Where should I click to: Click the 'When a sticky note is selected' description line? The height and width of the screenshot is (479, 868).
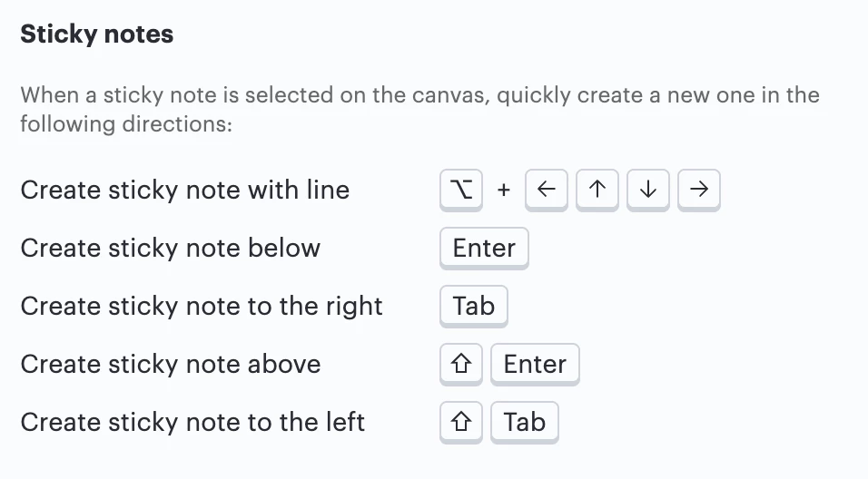click(419, 95)
